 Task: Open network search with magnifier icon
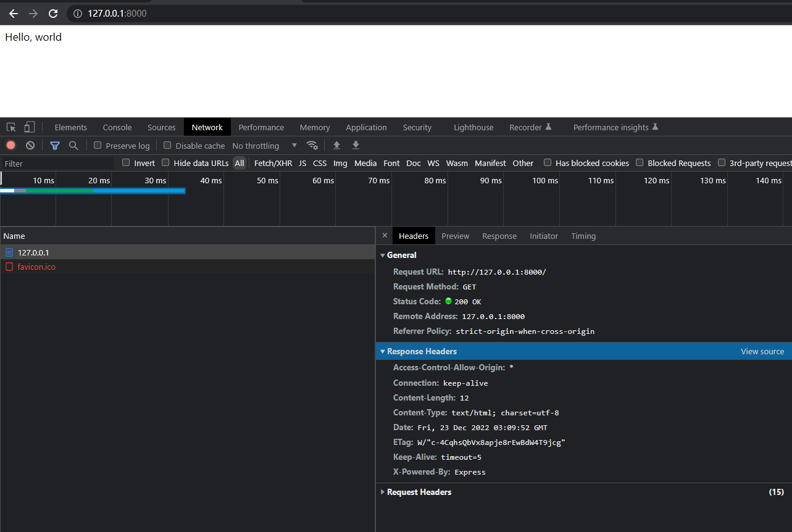[x=73, y=146]
